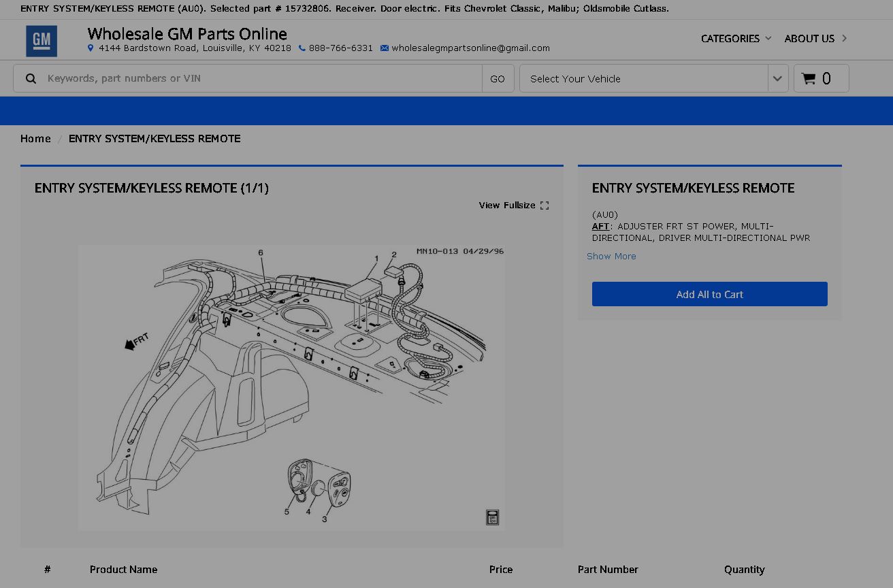Open the shopping cart
Screen dimensions: 893x588
click(x=821, y=78)
